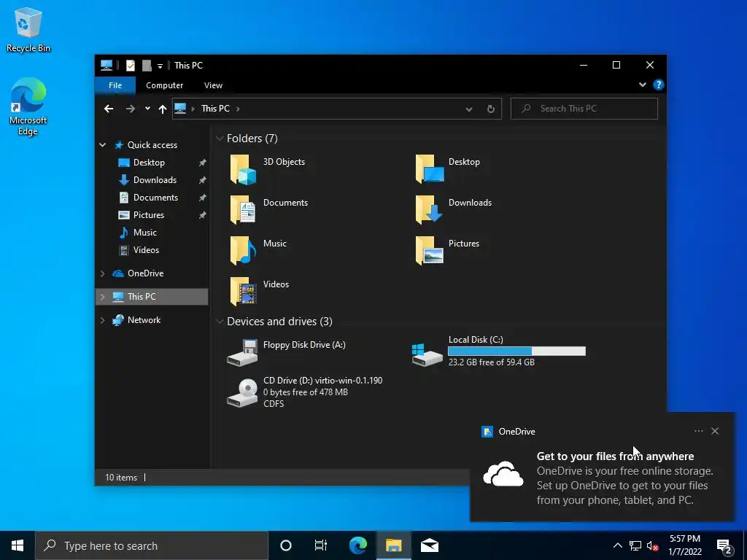Show hidden tray icons
This screenshot has width=747, height=560.
(617, 545)
